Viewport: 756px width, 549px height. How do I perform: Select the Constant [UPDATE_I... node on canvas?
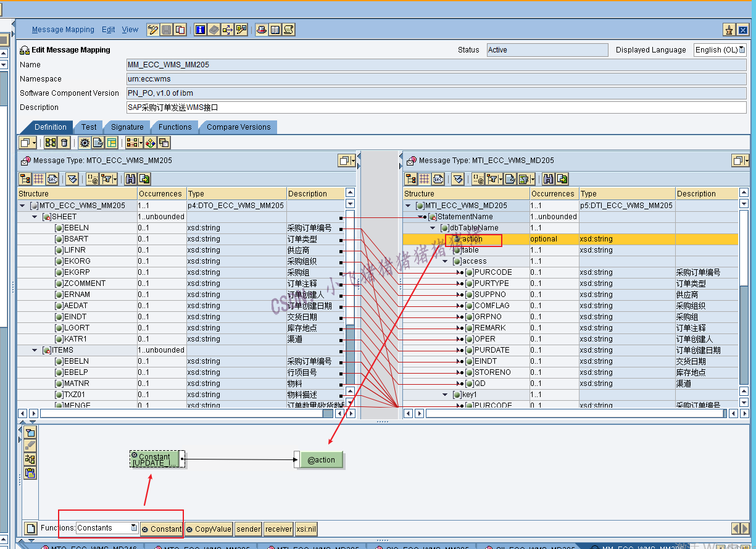(157, 459)
